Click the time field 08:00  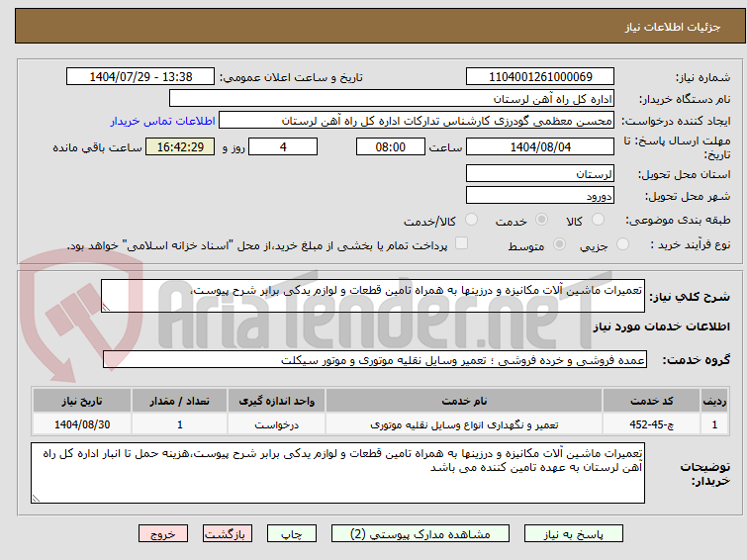click(390, 146)
